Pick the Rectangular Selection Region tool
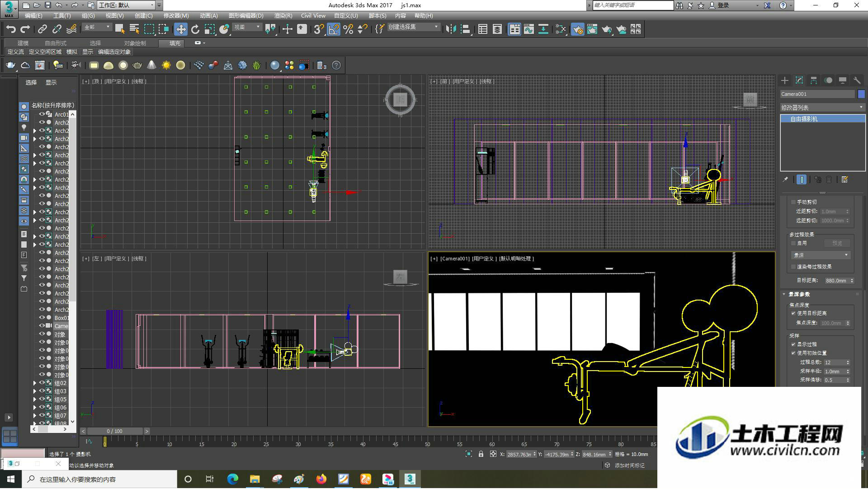This screenshot has width=868, height=489. point(149,29)
